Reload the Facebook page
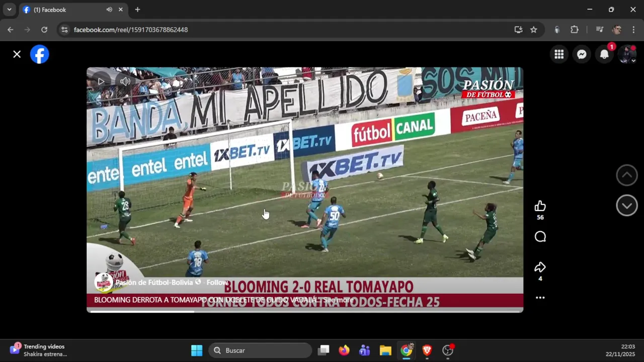644x362 pixels. pyautogui.click(x=44, y=30)
